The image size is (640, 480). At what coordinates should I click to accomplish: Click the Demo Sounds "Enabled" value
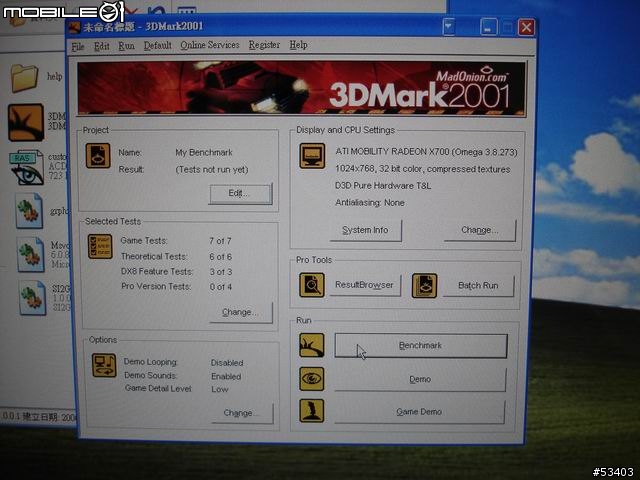(x=226, y=376)
